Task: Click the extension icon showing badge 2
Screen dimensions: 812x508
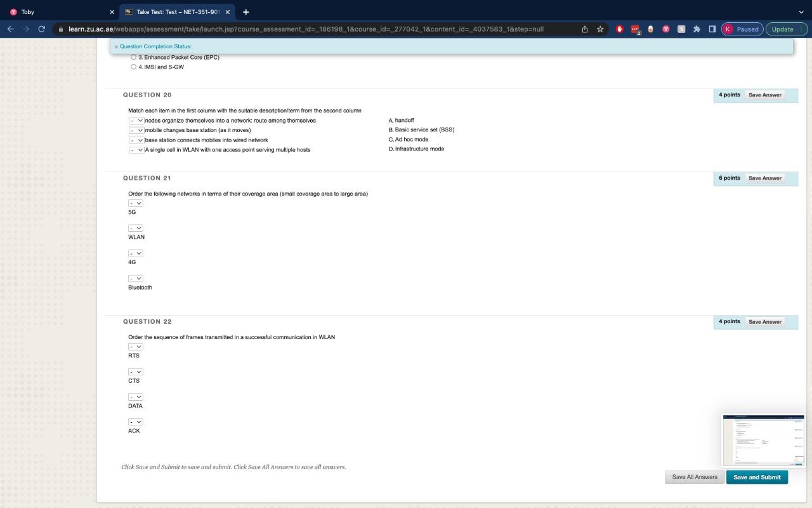Action: (x=634, y=29)
